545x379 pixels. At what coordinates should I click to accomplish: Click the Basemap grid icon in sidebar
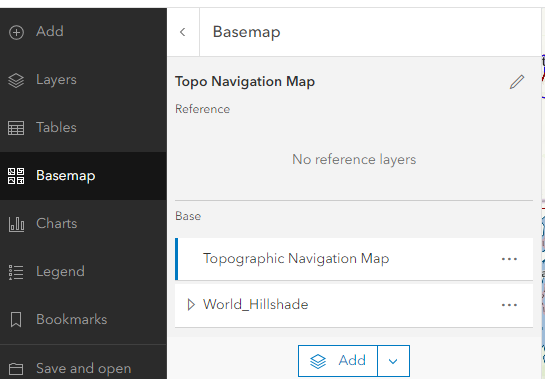[x=16, y=176]
